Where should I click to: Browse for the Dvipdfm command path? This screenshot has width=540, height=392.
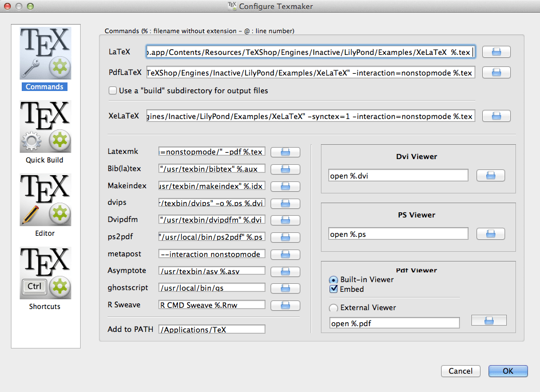pos(285,220)
